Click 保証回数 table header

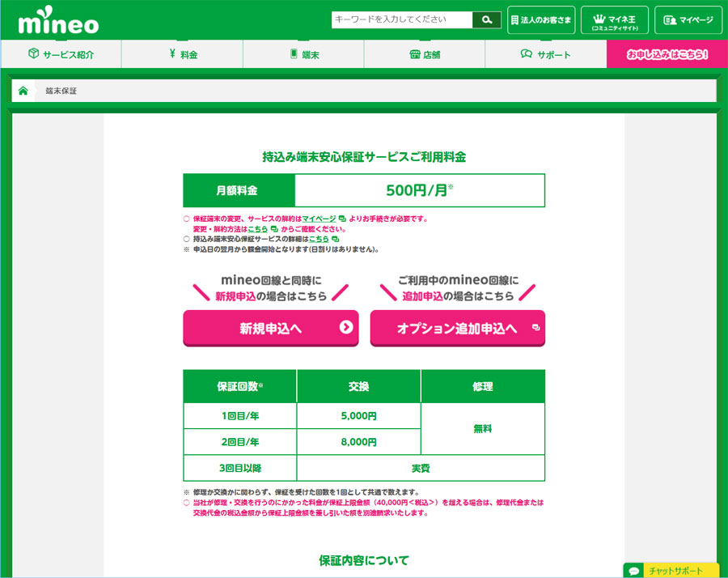[x=240, y=386]
